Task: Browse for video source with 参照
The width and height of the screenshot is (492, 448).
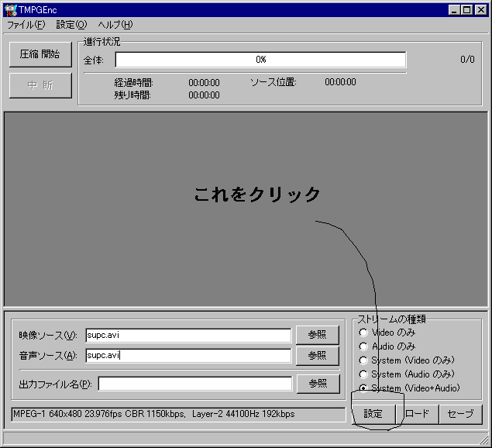Action: [317, 335]
